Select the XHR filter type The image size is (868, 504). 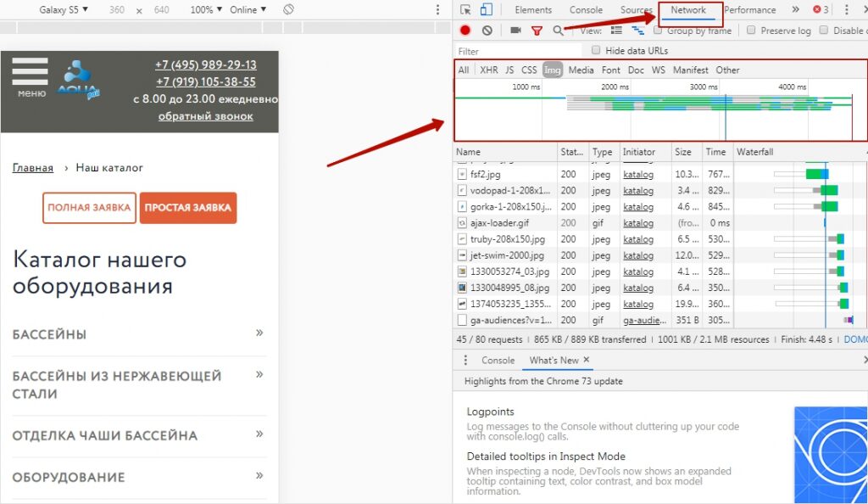tap(489, 70)
